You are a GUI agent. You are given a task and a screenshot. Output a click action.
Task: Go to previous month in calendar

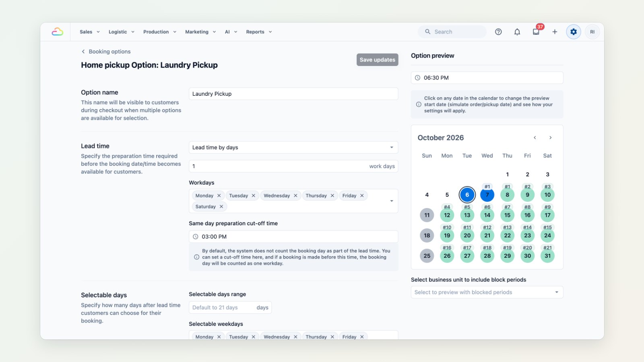(x=535, y=138)
